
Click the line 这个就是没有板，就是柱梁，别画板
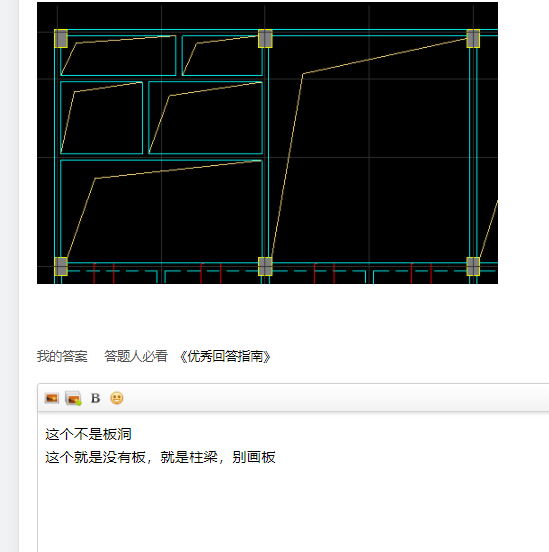160,457
